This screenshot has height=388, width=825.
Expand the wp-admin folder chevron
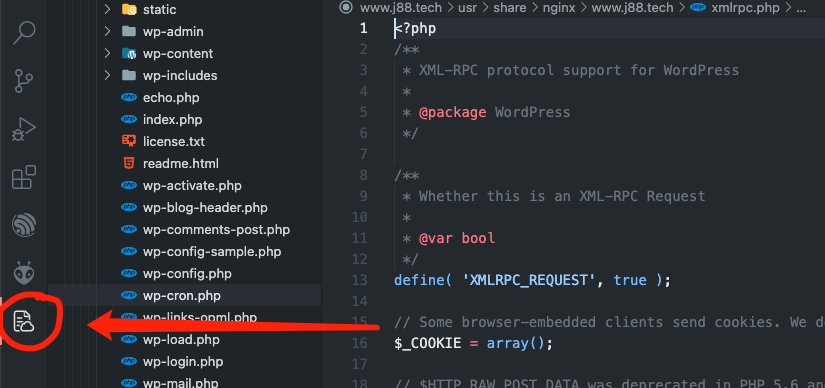tap(107, 32)
